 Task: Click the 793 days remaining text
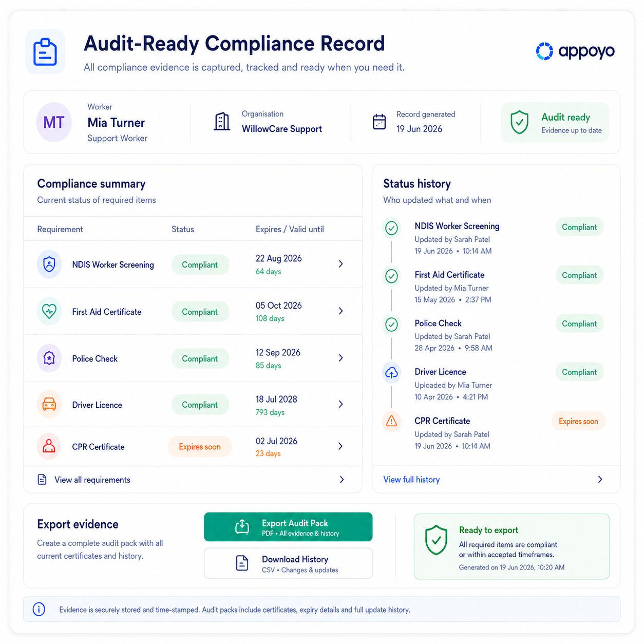[270, 412]
